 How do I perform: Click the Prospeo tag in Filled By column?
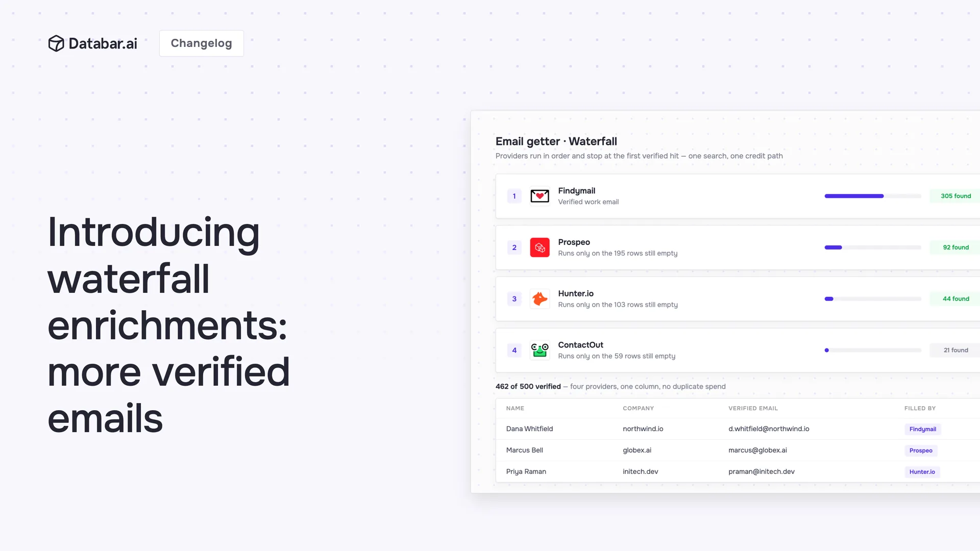coord(921,450)
